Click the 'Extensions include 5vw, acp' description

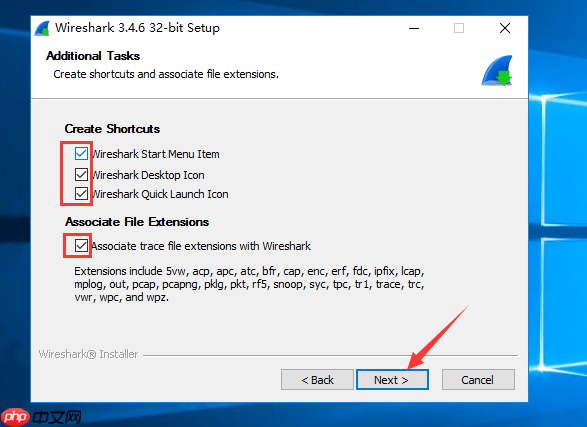(x=249, y=284)
